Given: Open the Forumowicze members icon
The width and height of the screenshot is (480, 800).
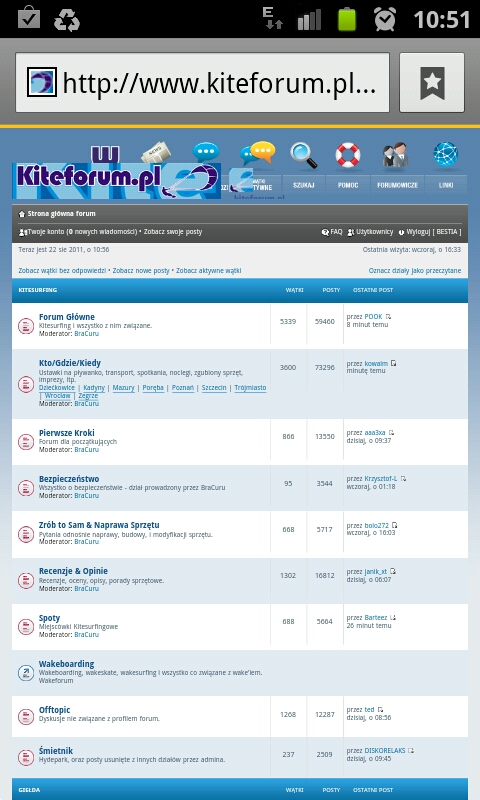Looking at the screenshot, I should click(x=396, y=155).
